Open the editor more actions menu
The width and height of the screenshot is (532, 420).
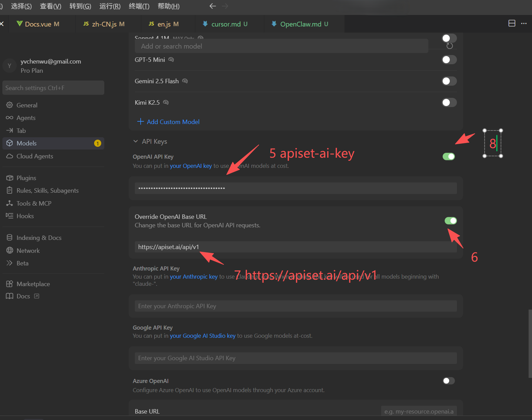click(x=525, y=23)
